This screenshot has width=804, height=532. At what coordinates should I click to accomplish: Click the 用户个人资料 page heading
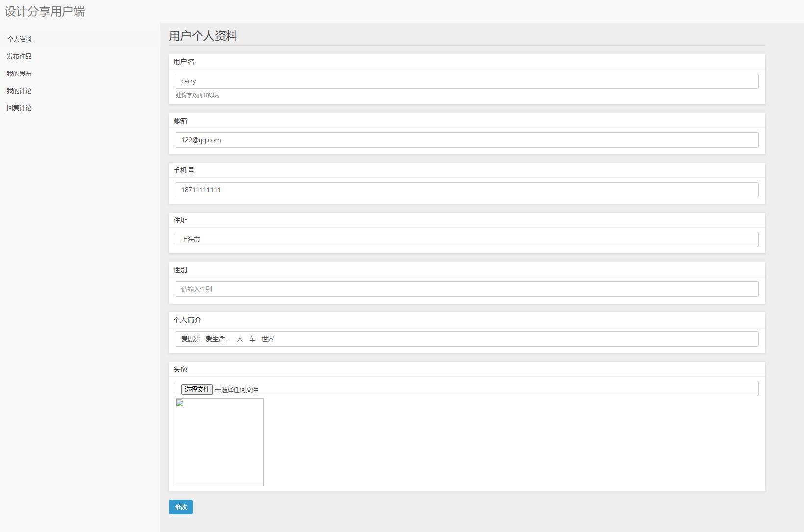[x=203, y=36]
